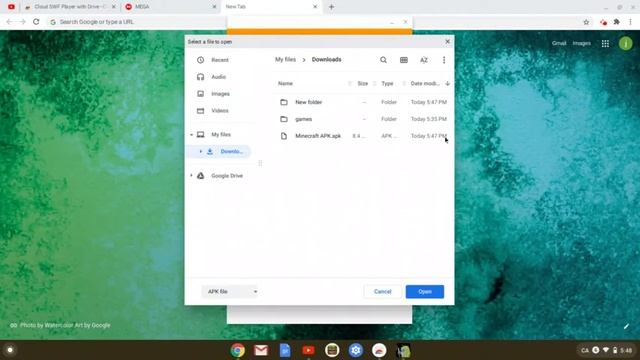The height and width of the screenshot is (360, 640).
Task: Open a new browser tab
Action: pyautogui.click(x=331, y=7)
